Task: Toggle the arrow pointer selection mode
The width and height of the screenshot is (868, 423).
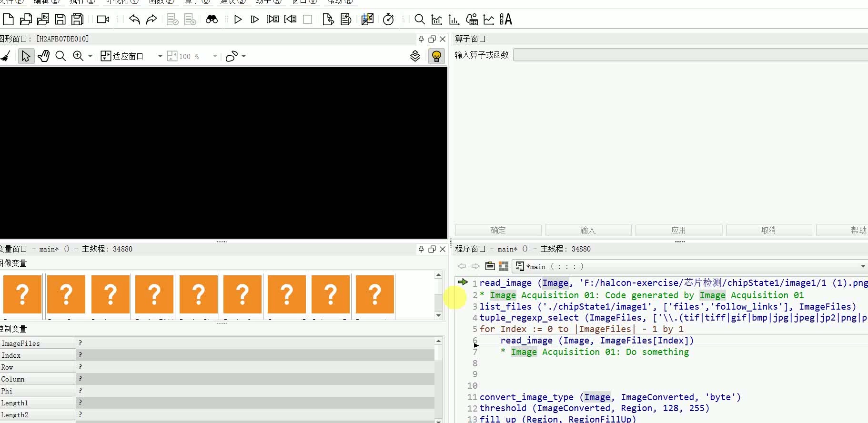Action: coord(26,56)
